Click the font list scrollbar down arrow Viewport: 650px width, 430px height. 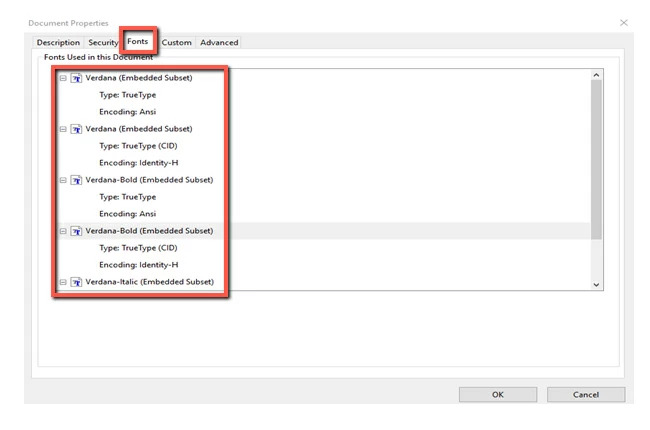coord(597,285)
